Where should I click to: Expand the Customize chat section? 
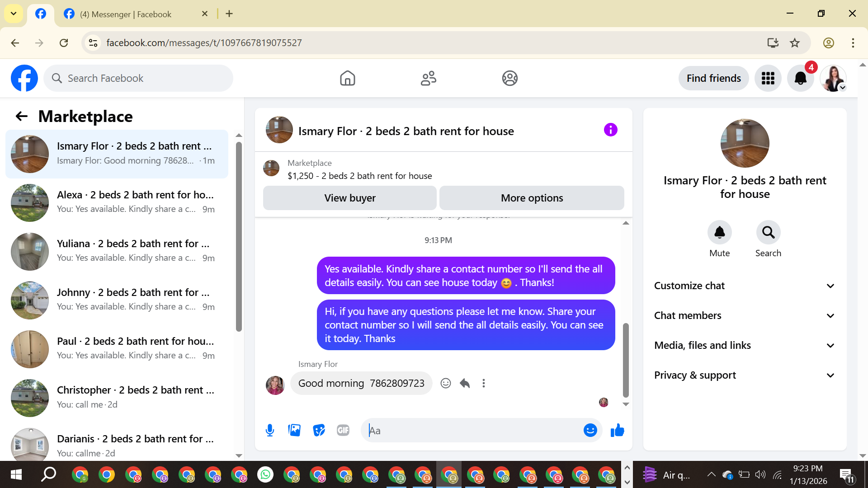745,286
